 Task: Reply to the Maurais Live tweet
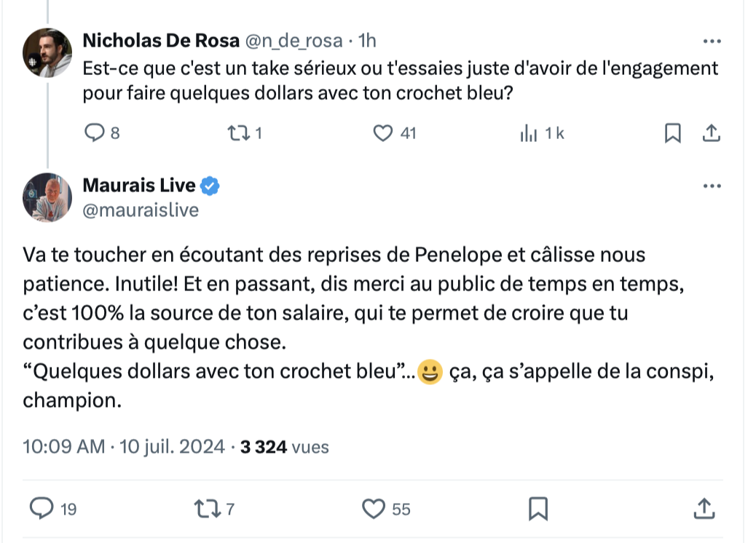pos(42,508)
